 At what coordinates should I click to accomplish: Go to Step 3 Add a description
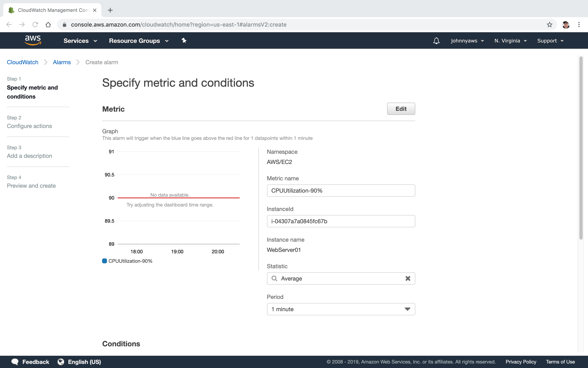point(29,156)
